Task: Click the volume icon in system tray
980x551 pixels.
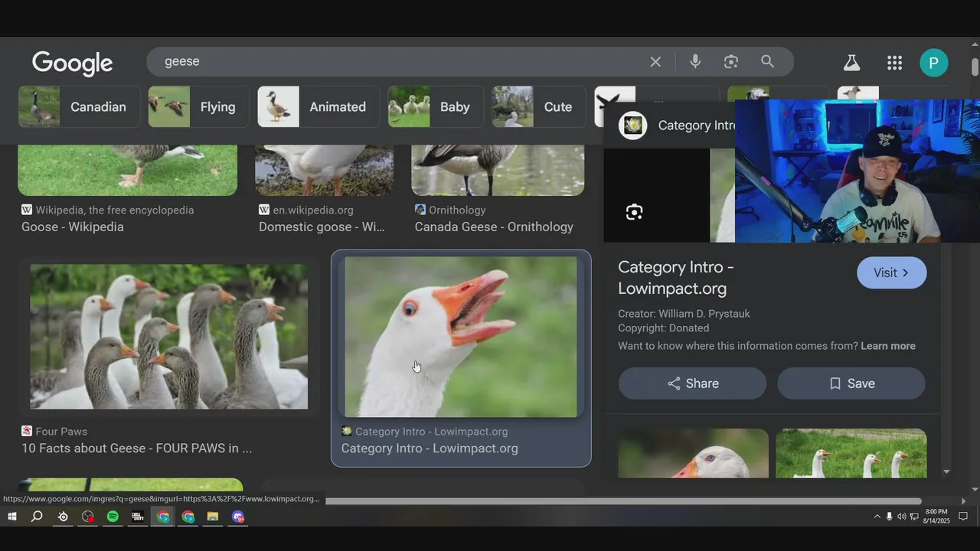Action: point(901,517)
